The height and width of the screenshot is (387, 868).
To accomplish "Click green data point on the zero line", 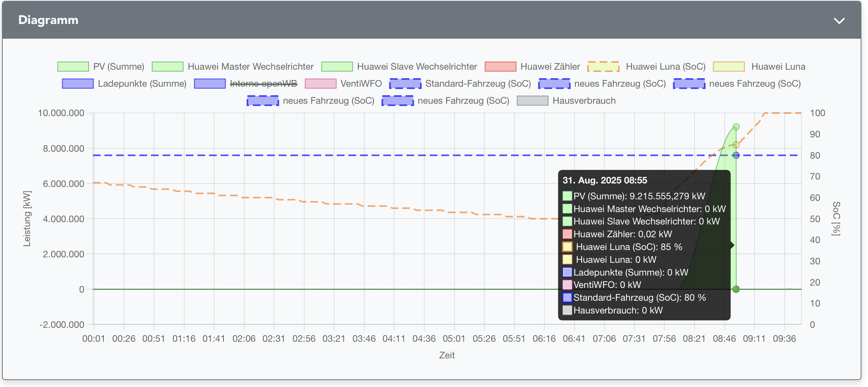I will point(736,289).
